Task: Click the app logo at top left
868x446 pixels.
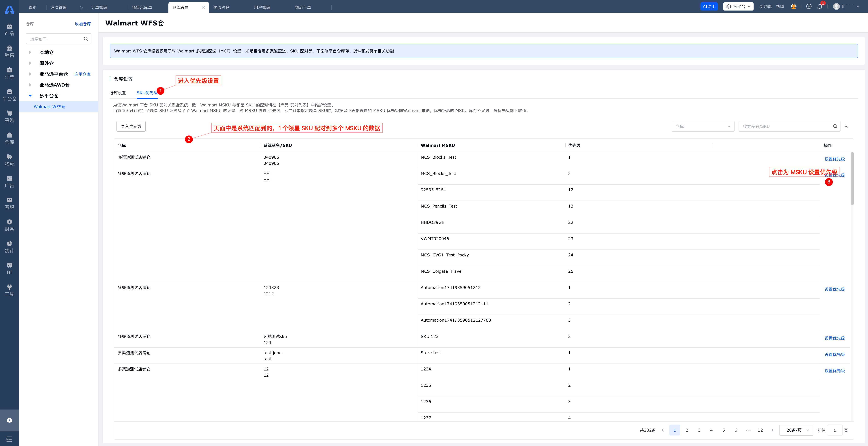Action: tap(10, 10)
